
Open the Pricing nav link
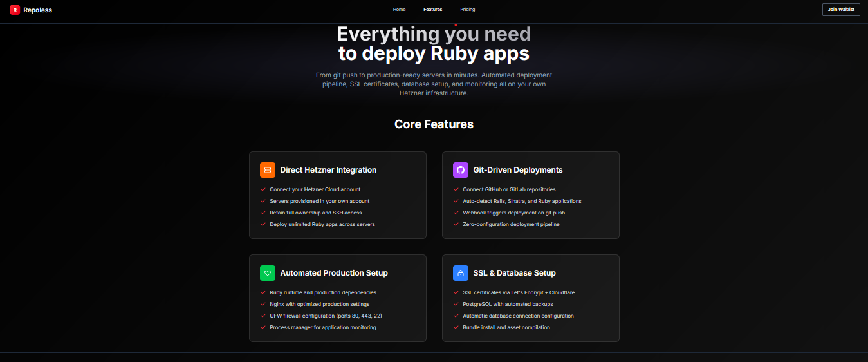coord(468,10)
